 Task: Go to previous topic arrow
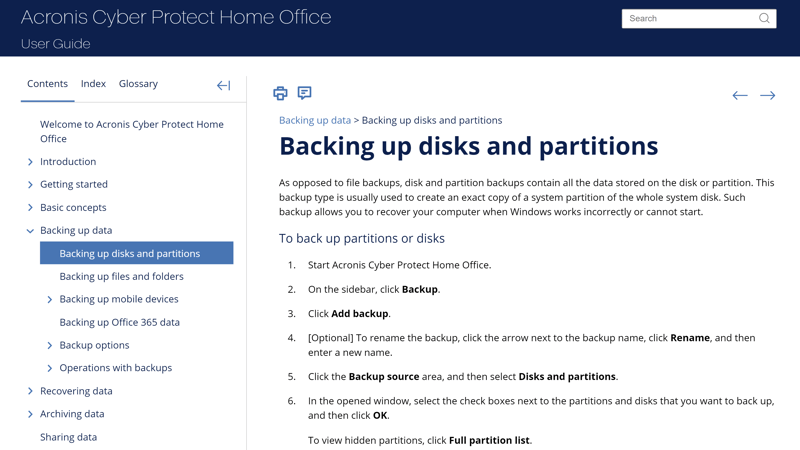[x=740, y=95]
